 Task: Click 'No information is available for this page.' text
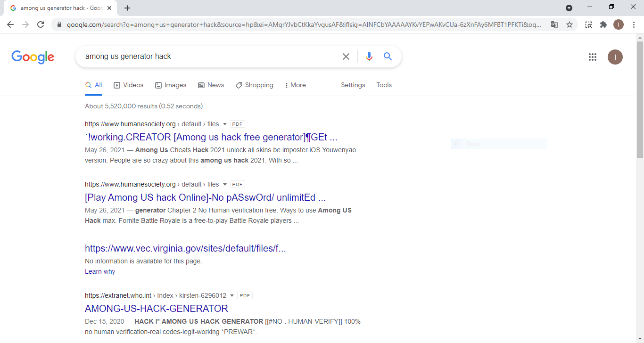(x=143, y=261)
